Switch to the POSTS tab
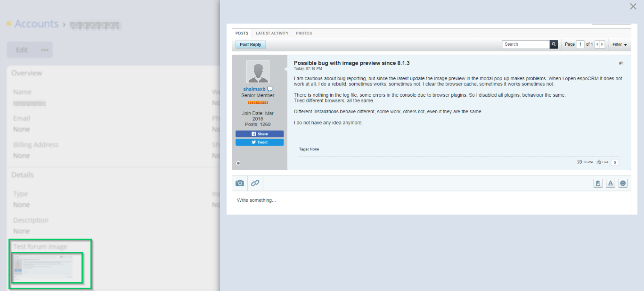This screenshot has width=644, height=291. click(x=242, y=33)
